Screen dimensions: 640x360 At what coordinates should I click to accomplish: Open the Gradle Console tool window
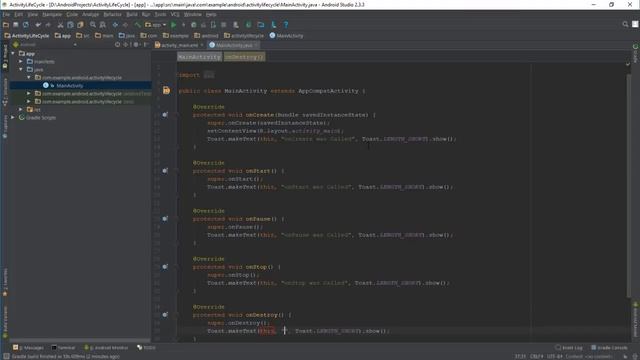point(609,348)
